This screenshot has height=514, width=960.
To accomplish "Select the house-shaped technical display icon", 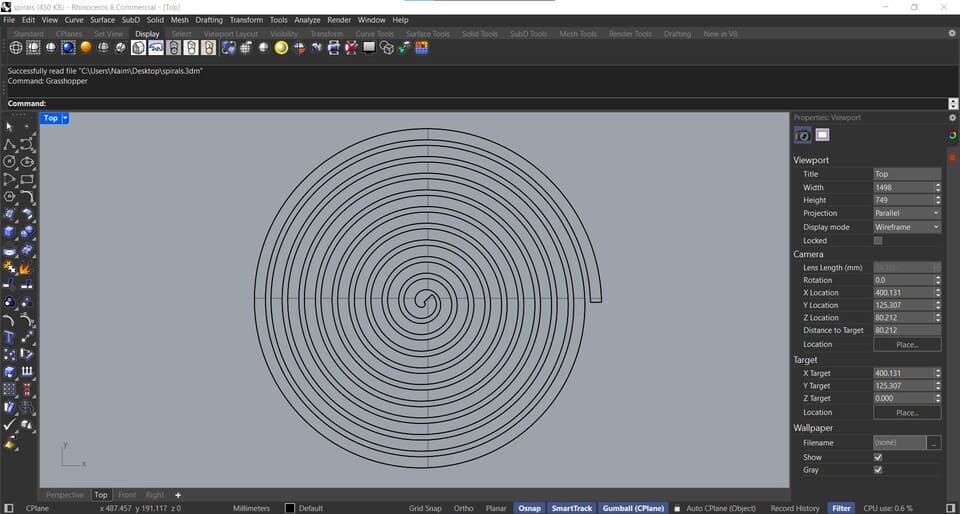I will 138,48.
